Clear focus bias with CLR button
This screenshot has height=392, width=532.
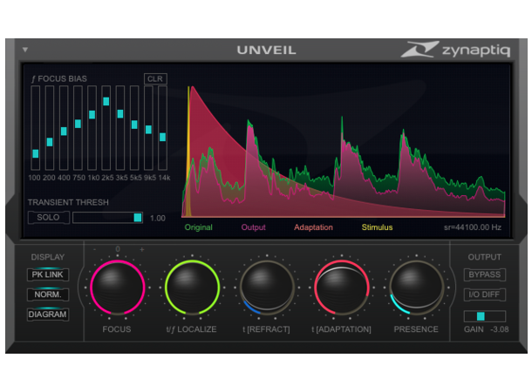pyautogui.click(x=155, y=78)
